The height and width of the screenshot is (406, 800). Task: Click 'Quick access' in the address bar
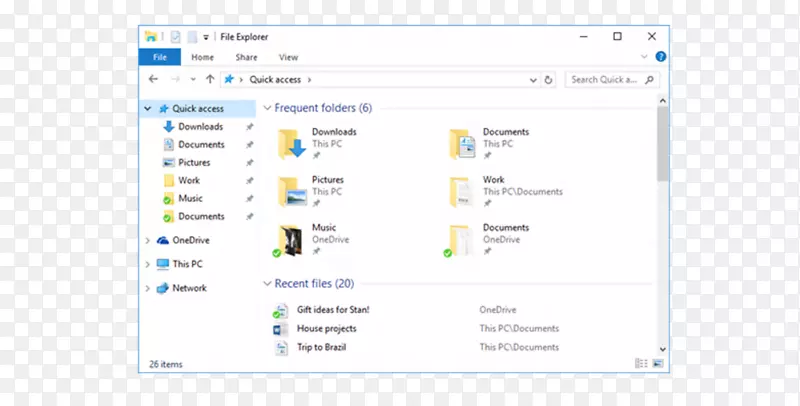click(274, 80)
